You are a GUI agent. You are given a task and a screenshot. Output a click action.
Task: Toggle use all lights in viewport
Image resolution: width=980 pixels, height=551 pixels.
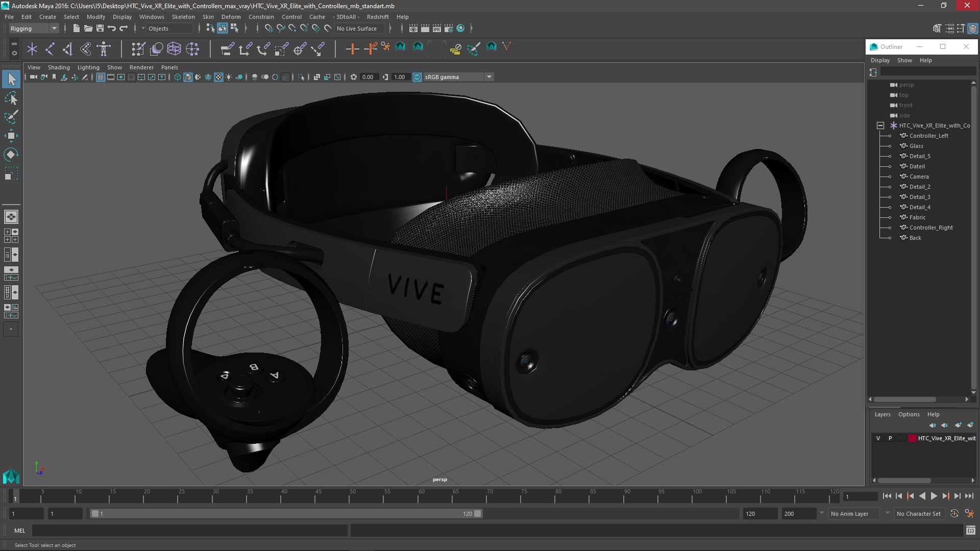coord(229,77)
